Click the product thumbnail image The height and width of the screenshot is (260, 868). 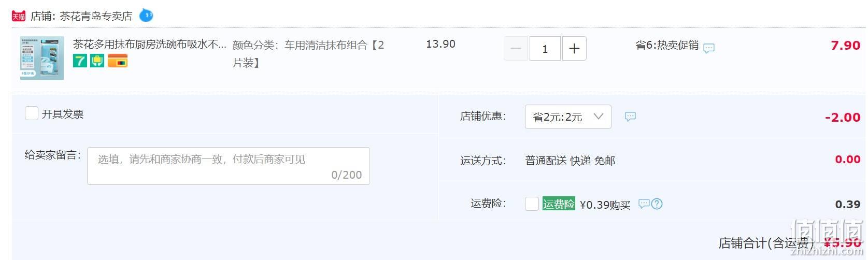42,57
